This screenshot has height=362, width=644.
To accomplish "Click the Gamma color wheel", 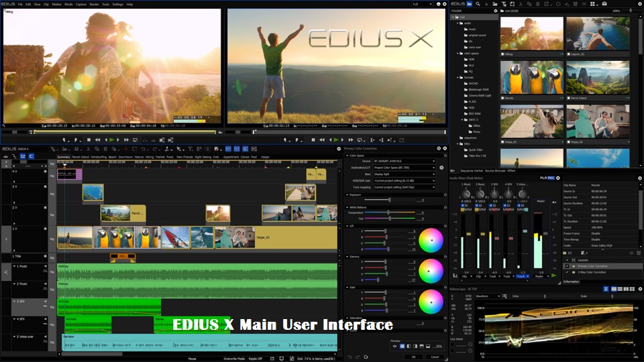I will pyautogui.click(x=431, y=271).
